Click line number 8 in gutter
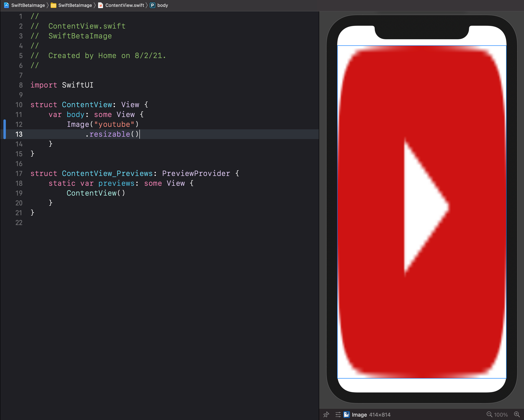Image resolution: width=524 pixels, height=420 pixels. click(21, 85)
